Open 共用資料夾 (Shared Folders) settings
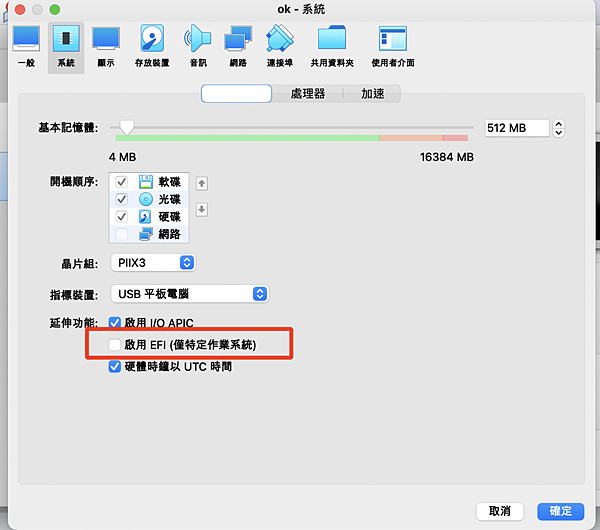Image resolution: width=600 pixels, height=530 pixels. 332,47
